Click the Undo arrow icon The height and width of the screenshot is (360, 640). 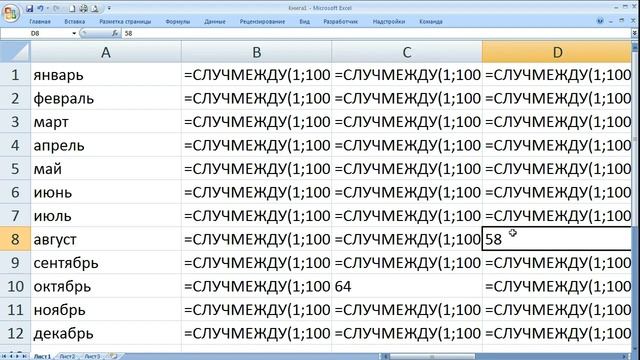click(40, 8)
